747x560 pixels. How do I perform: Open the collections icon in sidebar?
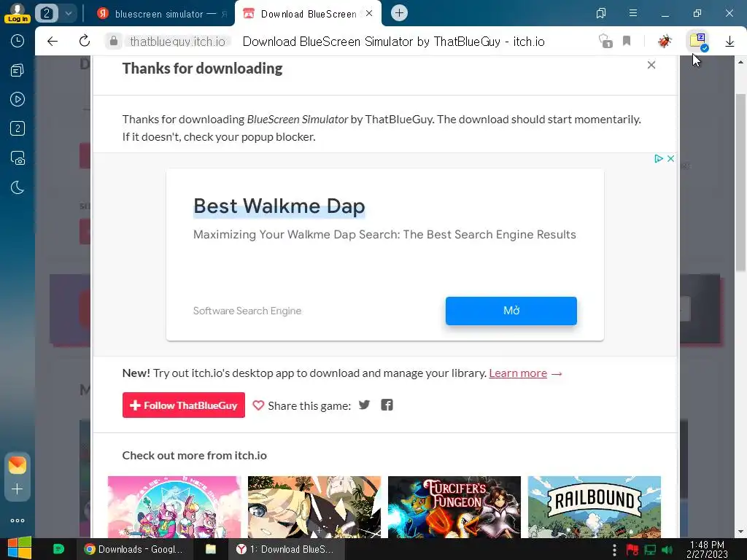pyautogui.click(x=18, y=71)
